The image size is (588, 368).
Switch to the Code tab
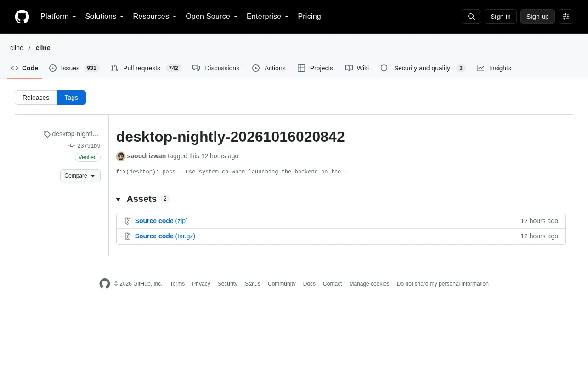pos(25,68)
